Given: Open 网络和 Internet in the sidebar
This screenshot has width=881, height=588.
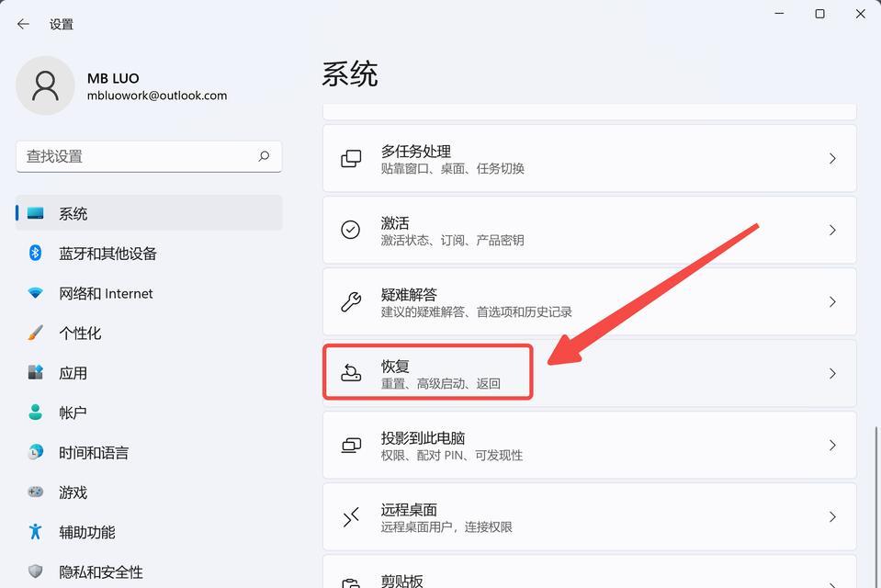Looking at the screenshot, I should pyautogui.click(x=149, y=293).
